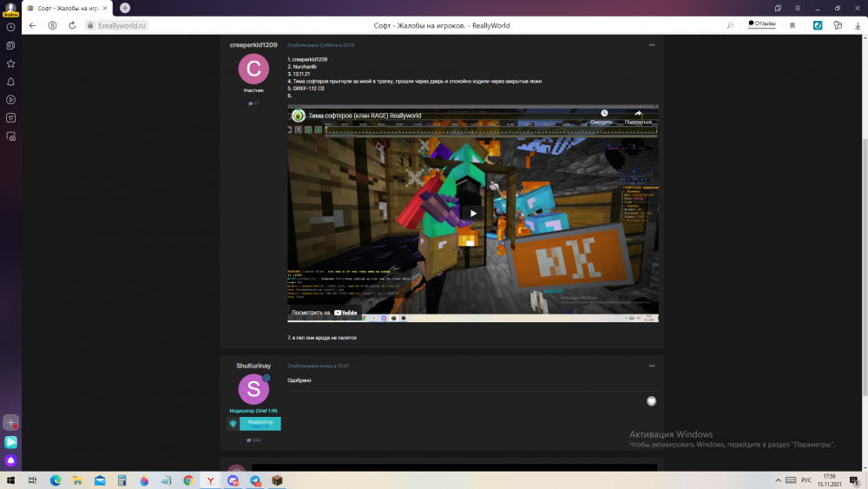The height and width of the screenshot is (489, 868).
Task: Launch Google Chrome from taskbar
Action: (x=188, y=480)
